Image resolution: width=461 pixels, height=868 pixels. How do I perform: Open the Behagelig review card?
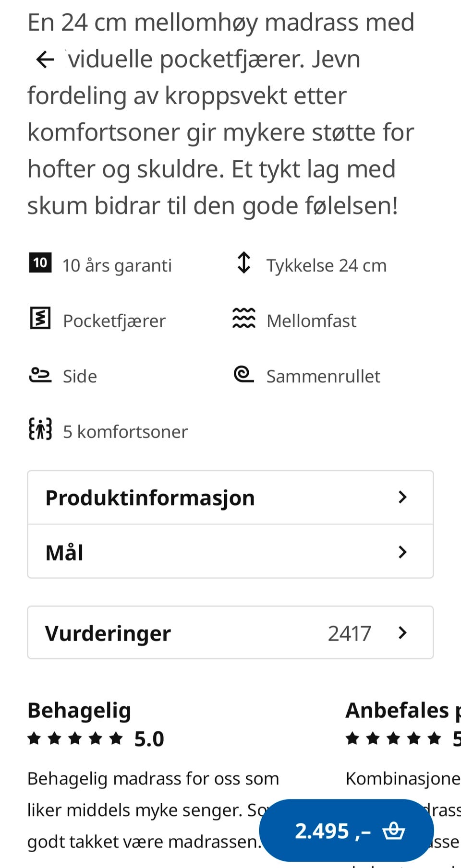click(x=79, y=711)
